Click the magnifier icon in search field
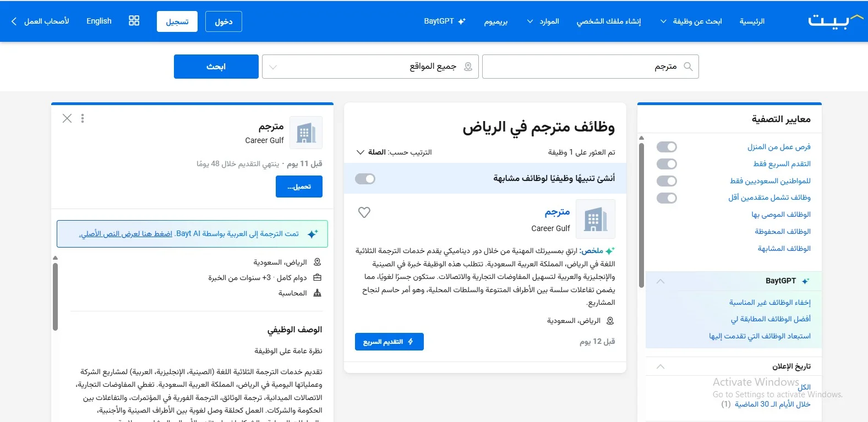 tap(688, 67)
